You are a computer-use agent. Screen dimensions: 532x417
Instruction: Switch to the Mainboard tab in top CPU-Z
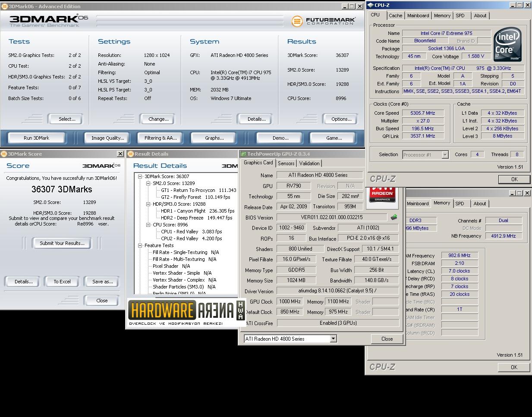click(418, 16)
